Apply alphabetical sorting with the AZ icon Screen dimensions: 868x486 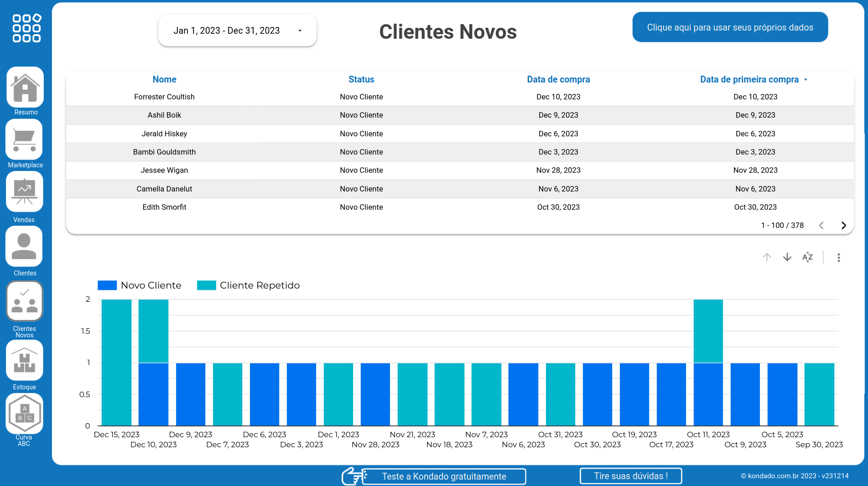[x=807, y=257]
